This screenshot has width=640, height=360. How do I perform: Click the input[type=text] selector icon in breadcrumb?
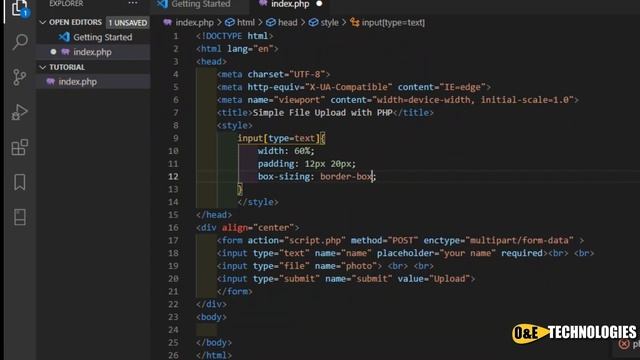coord(355,22)
